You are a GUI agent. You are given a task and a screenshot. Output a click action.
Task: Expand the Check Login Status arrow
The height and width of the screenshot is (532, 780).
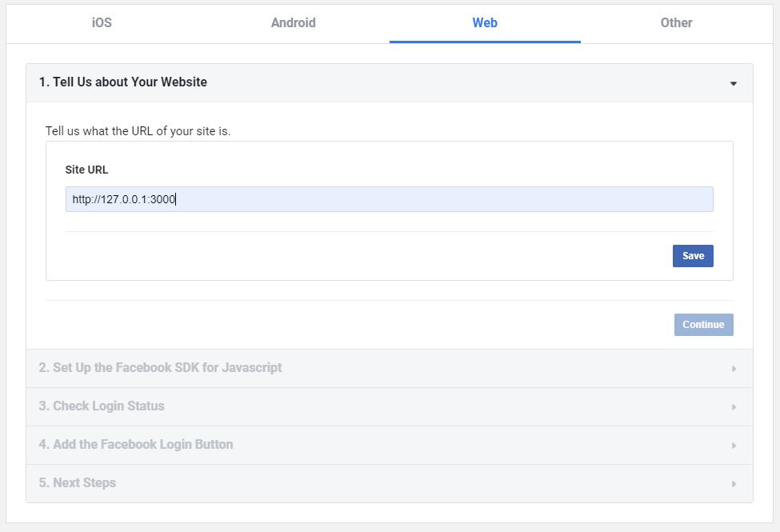point(733,407)
